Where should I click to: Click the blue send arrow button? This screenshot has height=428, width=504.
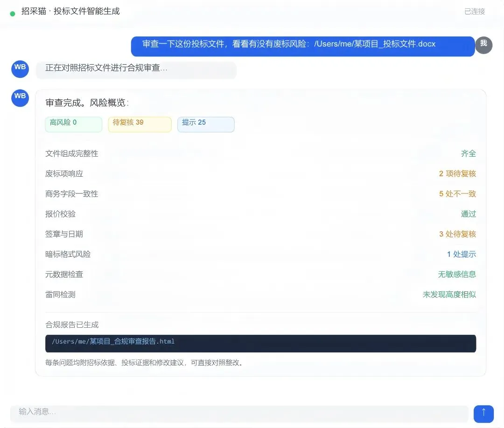[x=483, y=414]
